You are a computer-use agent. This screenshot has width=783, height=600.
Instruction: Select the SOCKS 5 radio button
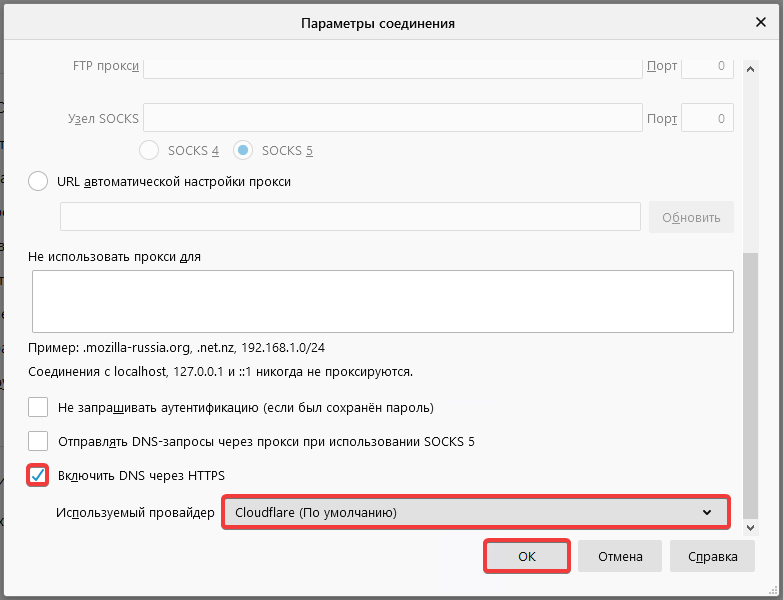coord(243,151)
